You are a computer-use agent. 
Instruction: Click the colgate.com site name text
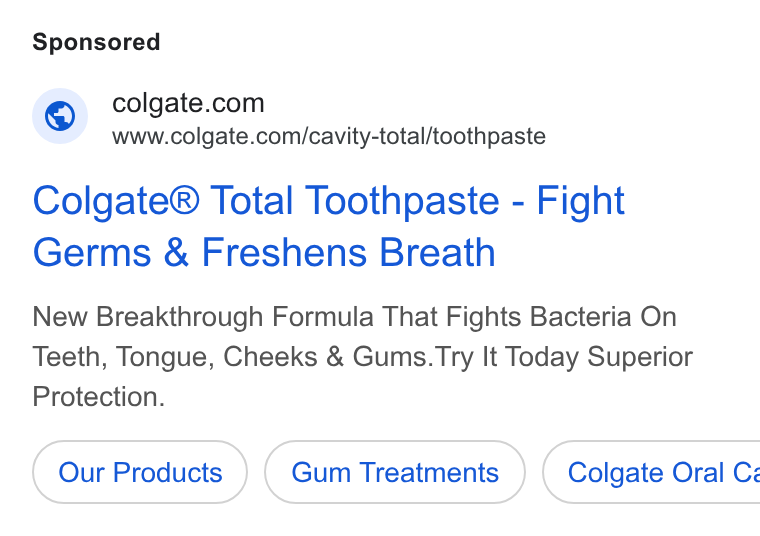point(188,103)
